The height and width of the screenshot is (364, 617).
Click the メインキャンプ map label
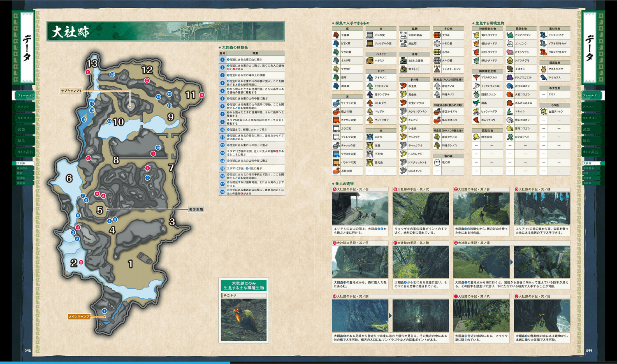click(x=79, y=317)
